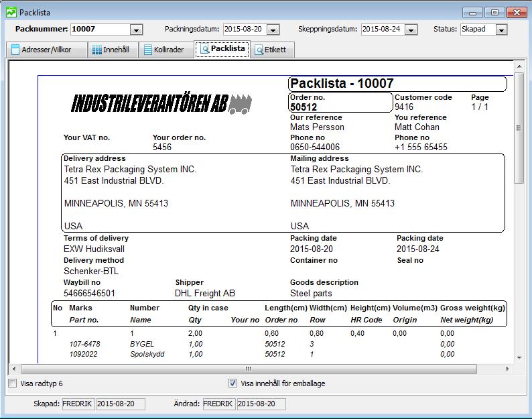Click phone number 0650-544006
Viewport: 532px width, 419px height.
coord(314,147)
